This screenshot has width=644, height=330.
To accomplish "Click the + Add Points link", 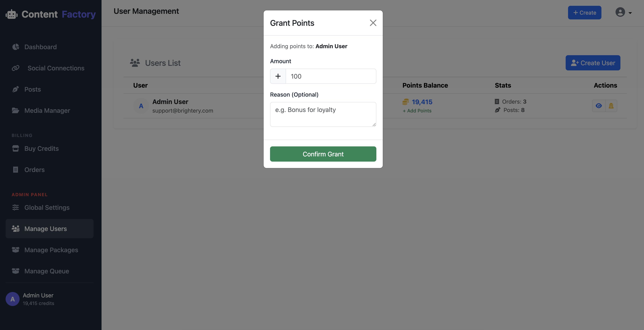I will pyautogui.click(x=417, y=111).
